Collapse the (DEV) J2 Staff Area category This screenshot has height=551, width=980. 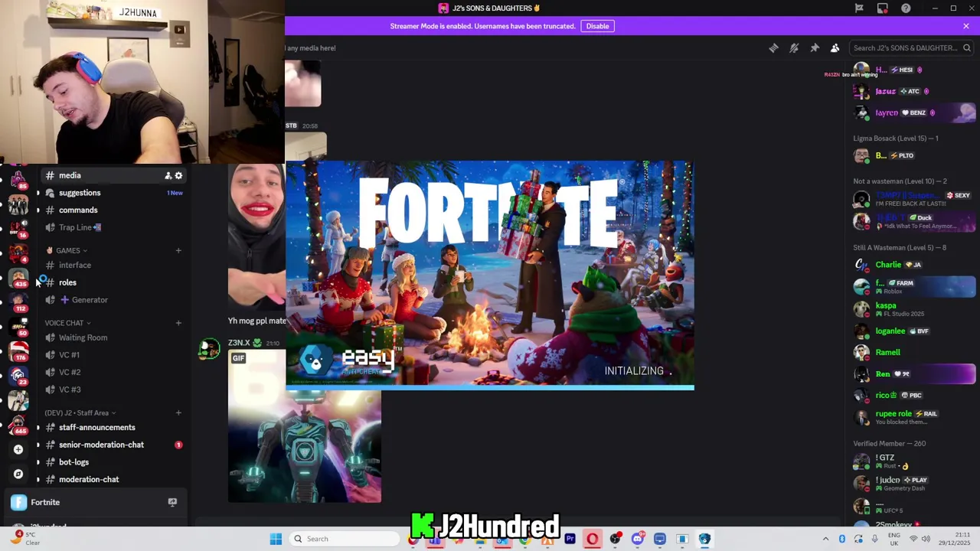pyautogui.click(x=80, y=413)
